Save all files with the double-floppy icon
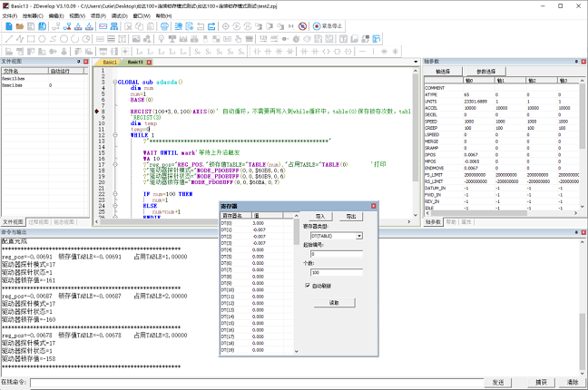The height and width of the screenshot is (390, 588). [42, 26]
